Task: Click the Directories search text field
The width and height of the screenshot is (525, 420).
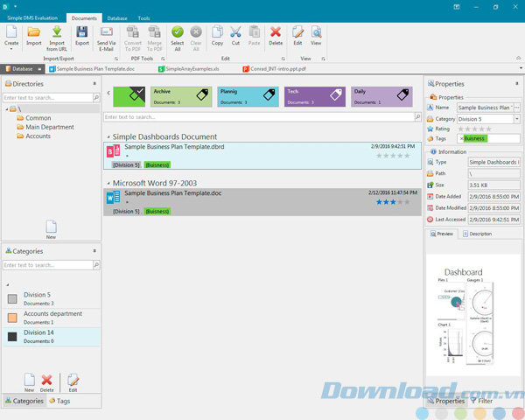Action: click(48, 97)
